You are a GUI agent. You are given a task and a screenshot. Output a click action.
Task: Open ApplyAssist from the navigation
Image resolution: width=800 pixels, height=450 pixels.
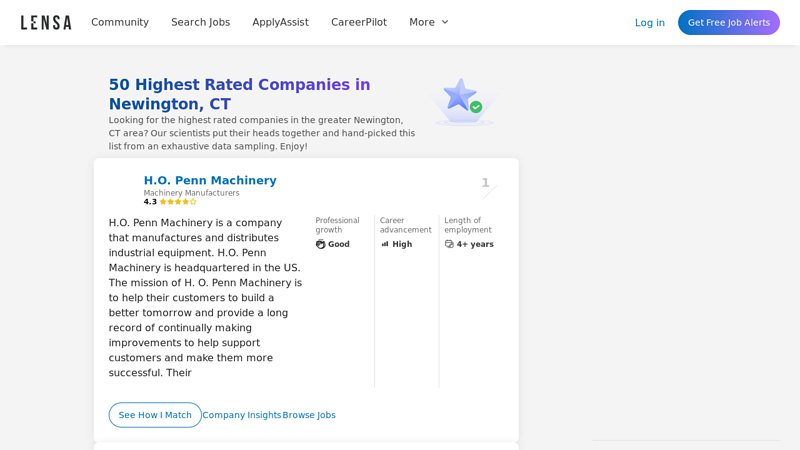click(280, 22)
